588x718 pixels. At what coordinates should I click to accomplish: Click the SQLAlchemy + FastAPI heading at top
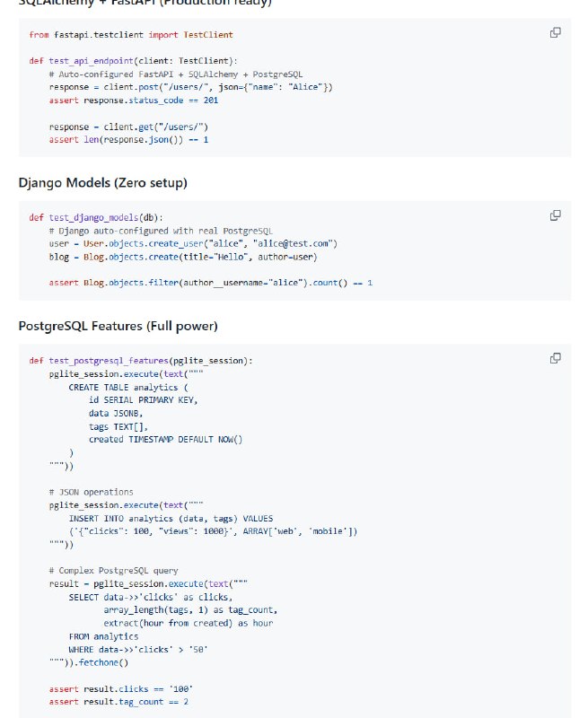tap(145, 3)
